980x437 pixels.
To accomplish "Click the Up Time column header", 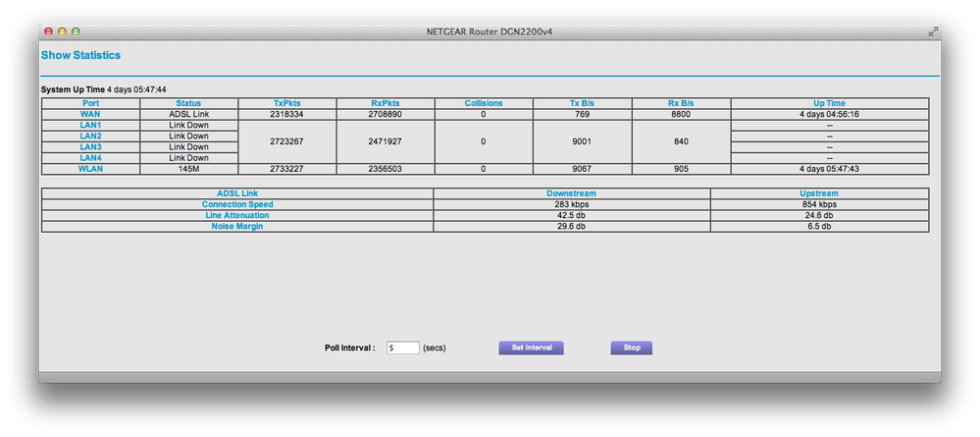I will [829, 103].
